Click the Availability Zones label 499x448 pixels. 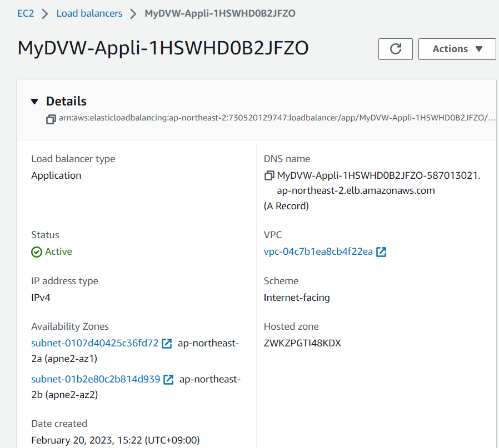pos(70,326)
